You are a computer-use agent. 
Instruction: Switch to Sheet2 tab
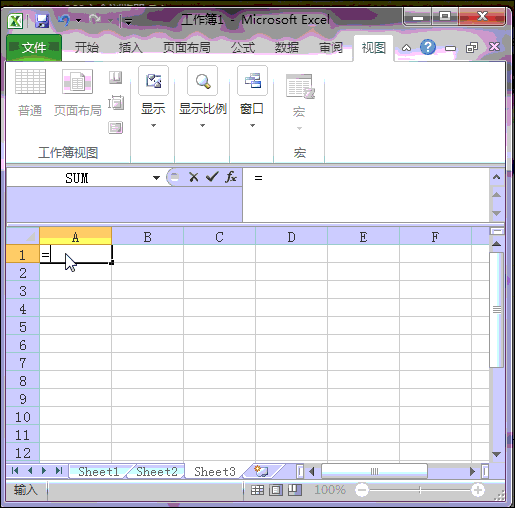157,472
